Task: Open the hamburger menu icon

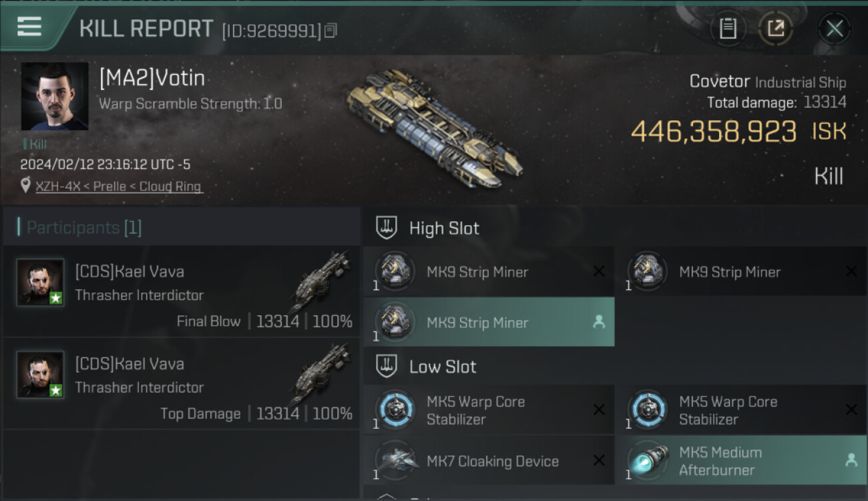Action: 29,27
